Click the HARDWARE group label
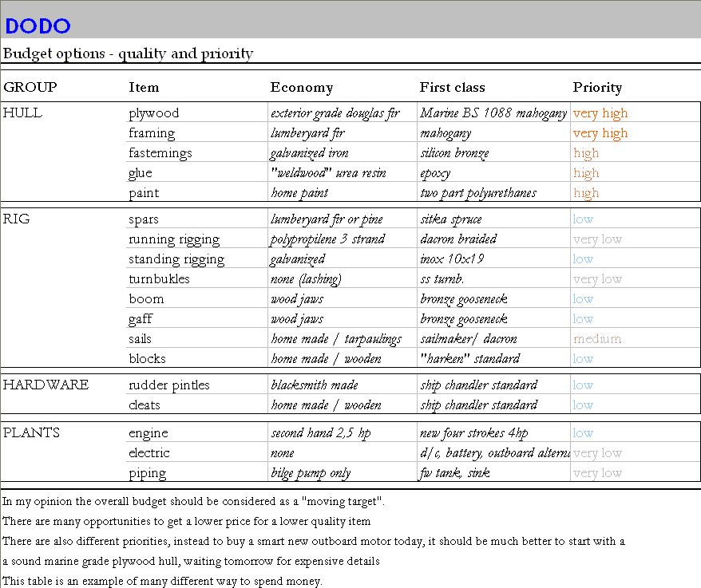 click(46, 385)
